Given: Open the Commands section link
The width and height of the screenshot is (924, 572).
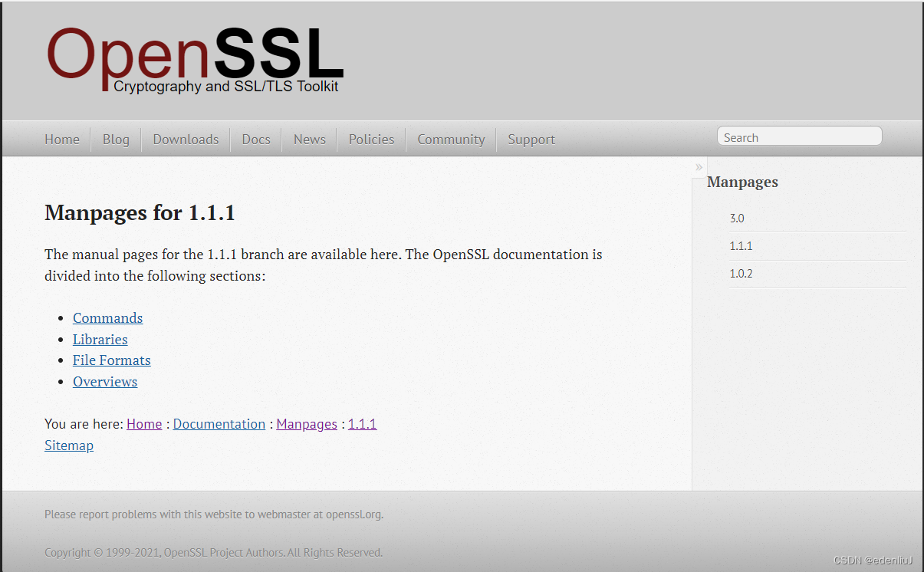Looking at the screenshot, I should [x=107, y=318].
